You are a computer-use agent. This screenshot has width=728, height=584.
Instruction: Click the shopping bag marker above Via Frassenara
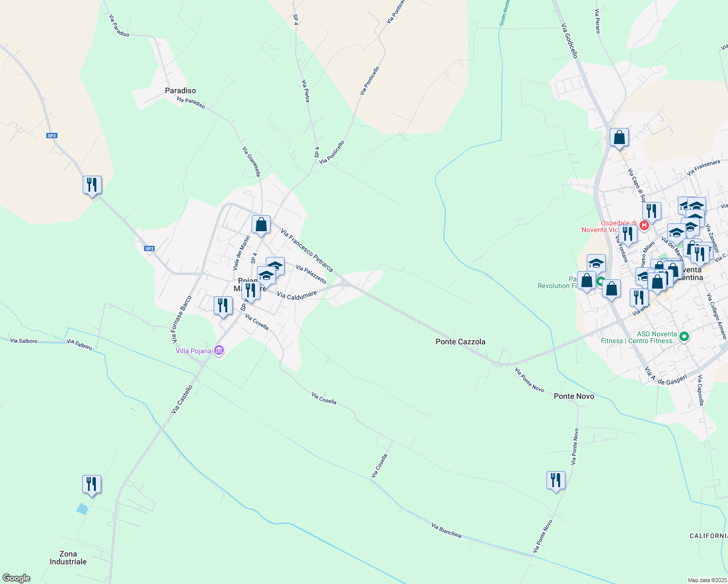[619, 138]
